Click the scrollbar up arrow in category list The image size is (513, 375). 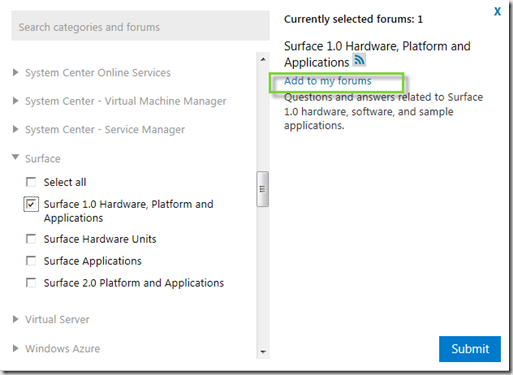coord(263,59)
